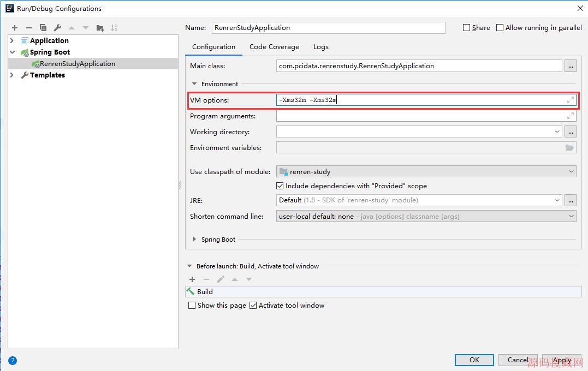Enable the Share checkbox
This screenshot has width=588, height=371.
(x=466, y=28)
